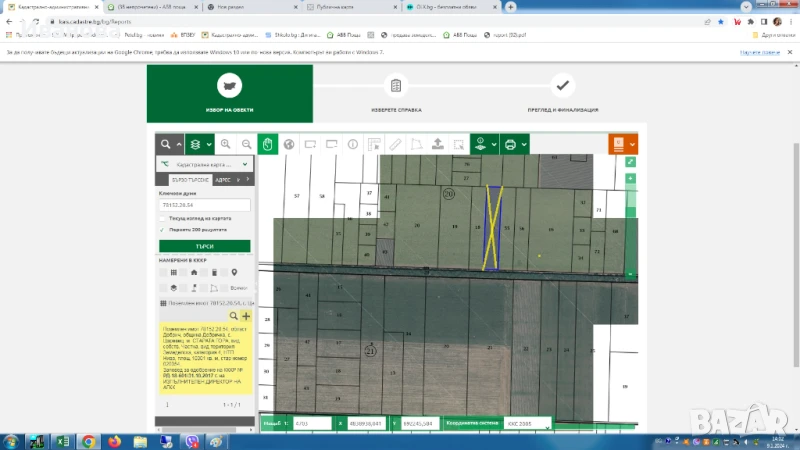
Task: Open the info identify tool
Action: [x=352, y=144]
